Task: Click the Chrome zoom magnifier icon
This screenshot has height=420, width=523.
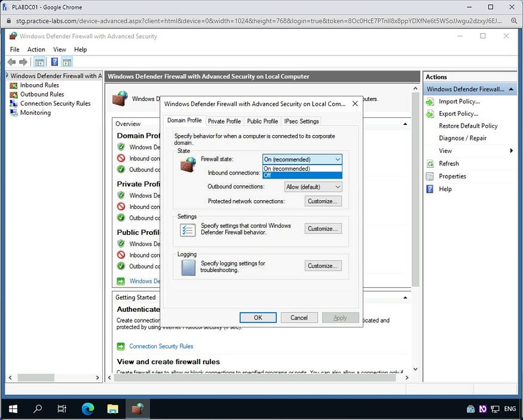Action: pos(514,21)
